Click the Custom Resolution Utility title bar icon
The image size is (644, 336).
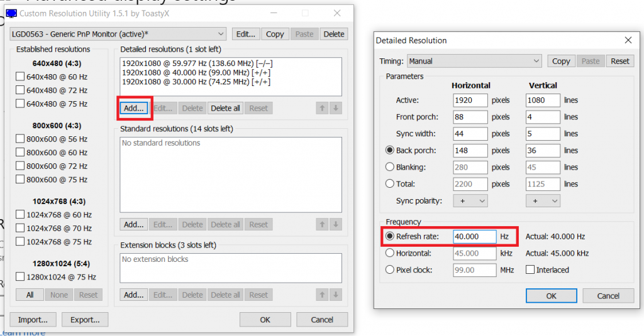coord(11,13)
